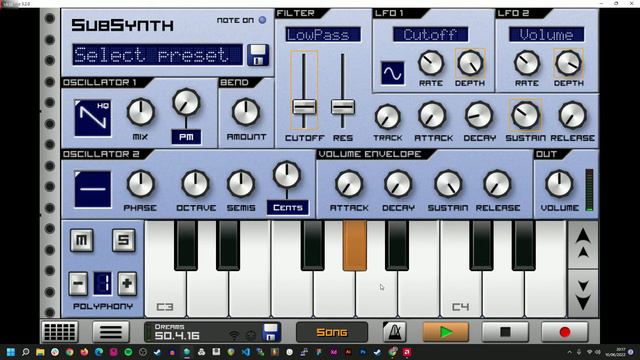Start recording with the red record button
The width and height of the screenshot is (640, 360).
pyautogui.click(x=565, y=332)
